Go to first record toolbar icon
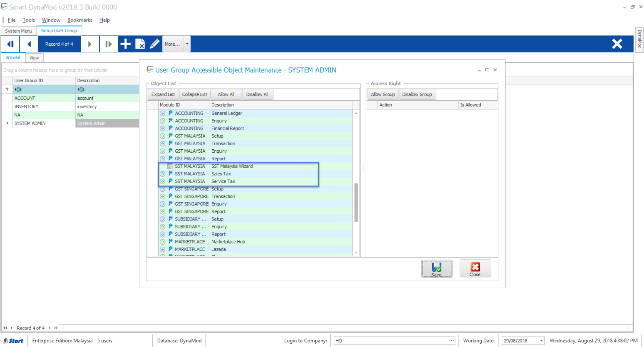The height and width of the screenshot is (347, 644). (x=10, y=44)
